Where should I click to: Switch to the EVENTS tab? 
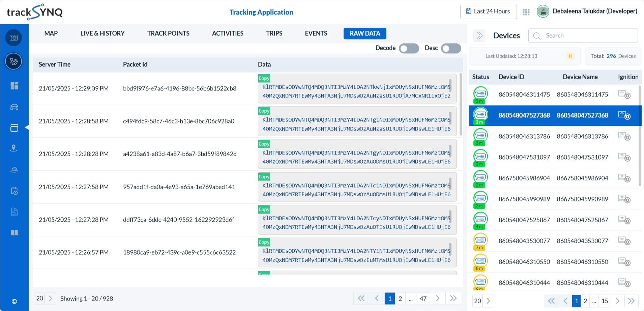[x=316, y=33]
